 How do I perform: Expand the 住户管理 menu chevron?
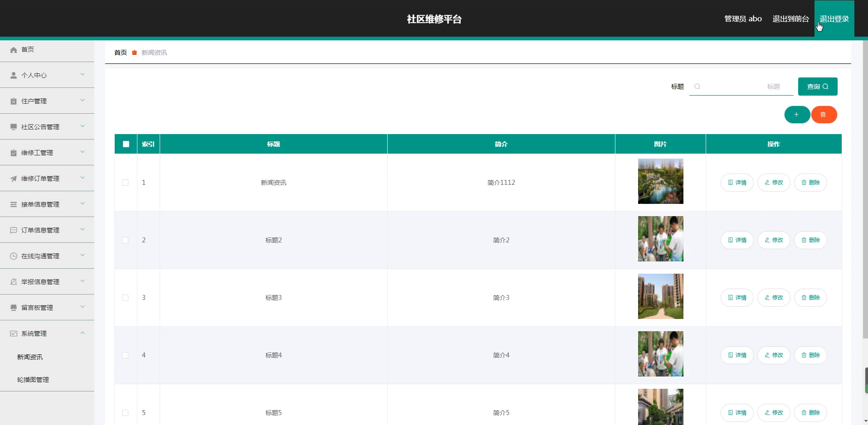coord(83,100)
